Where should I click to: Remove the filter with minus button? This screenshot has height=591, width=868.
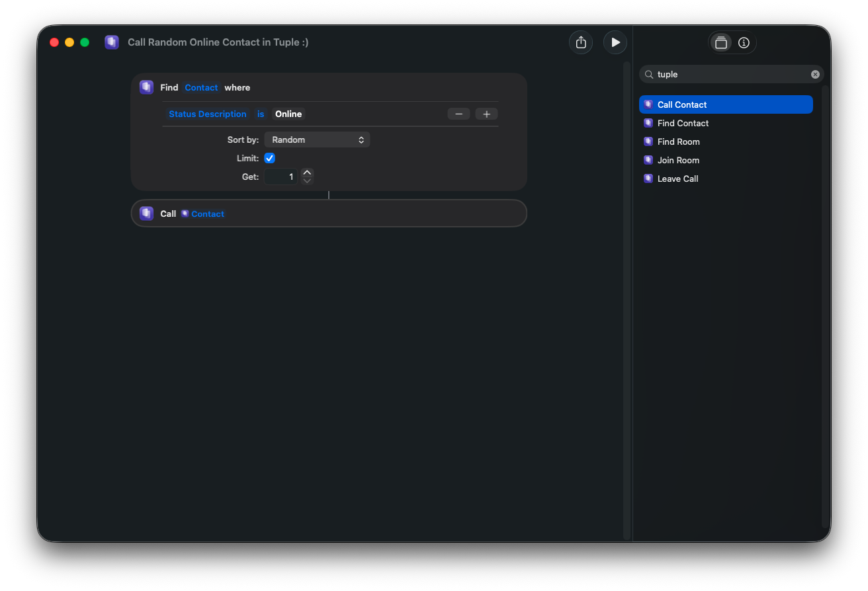(458, 114)
